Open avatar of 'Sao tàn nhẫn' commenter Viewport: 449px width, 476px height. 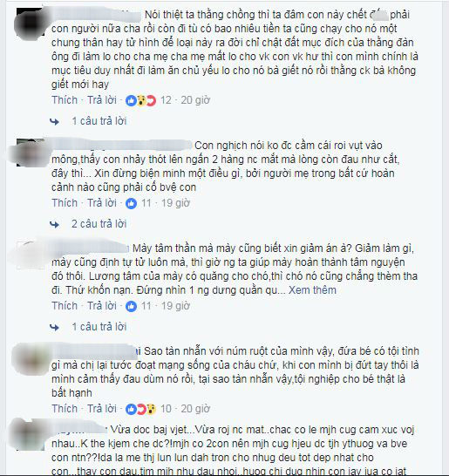point(31,358)
